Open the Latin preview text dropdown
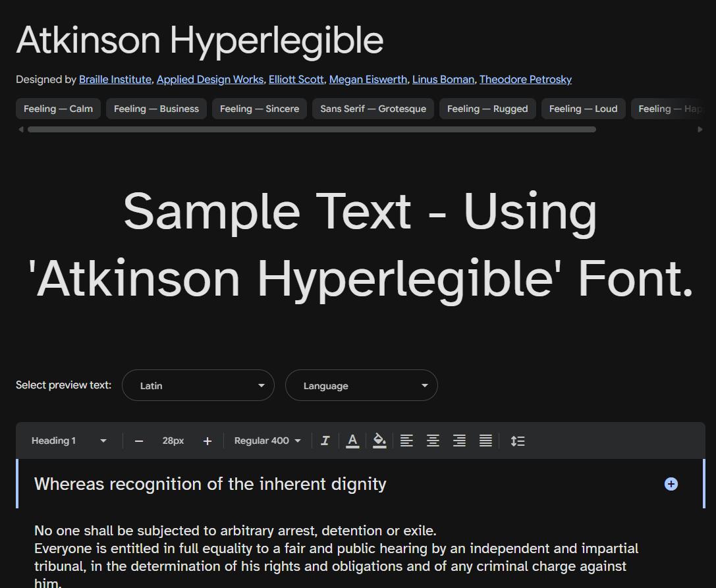 point(198,385)
